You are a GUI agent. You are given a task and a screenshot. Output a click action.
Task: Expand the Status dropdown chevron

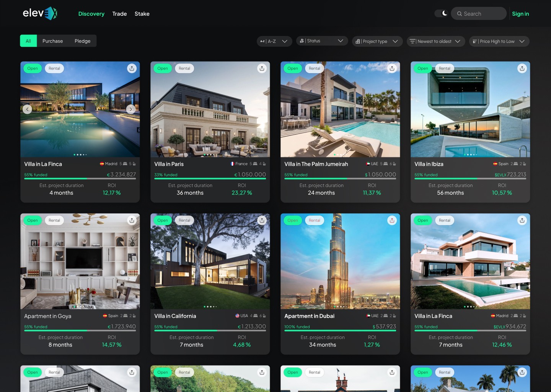point(341,41)
